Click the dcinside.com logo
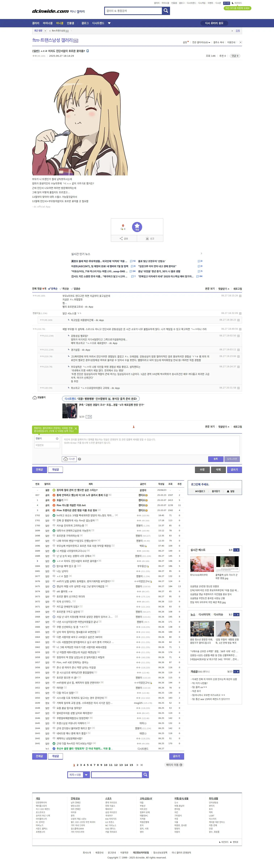Image resolution: width=274 pixels, height=868 pixels. click(50, 11)
